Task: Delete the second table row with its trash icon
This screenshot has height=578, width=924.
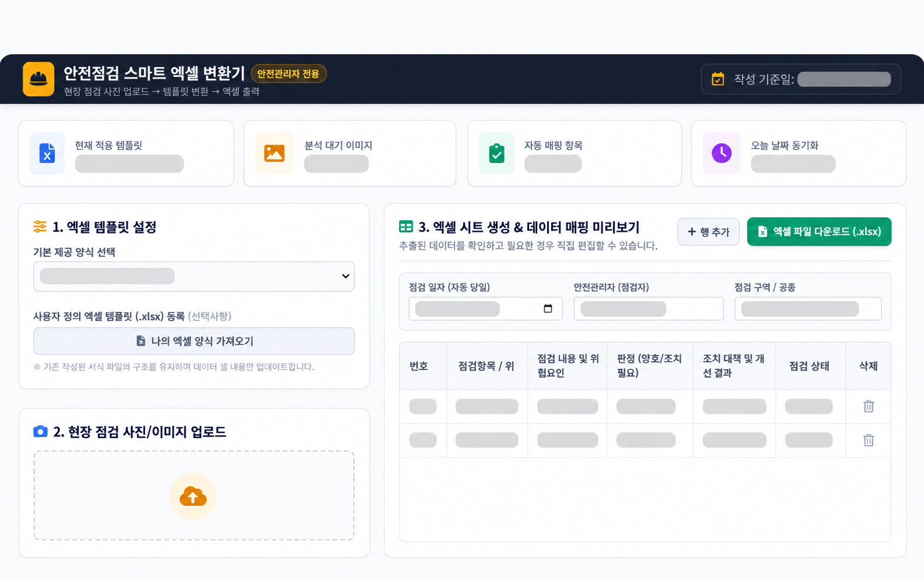Action: coord(869,440)
